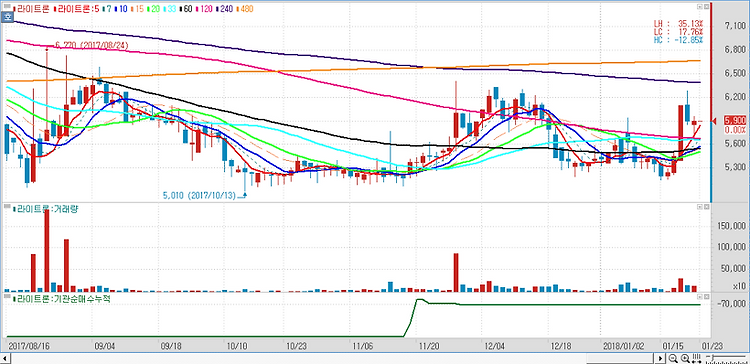Click the 09/18 date axis label
Image resolution: width=750 pixels, height=364 pixels.
pyautogui.click(x=171, y=345)
